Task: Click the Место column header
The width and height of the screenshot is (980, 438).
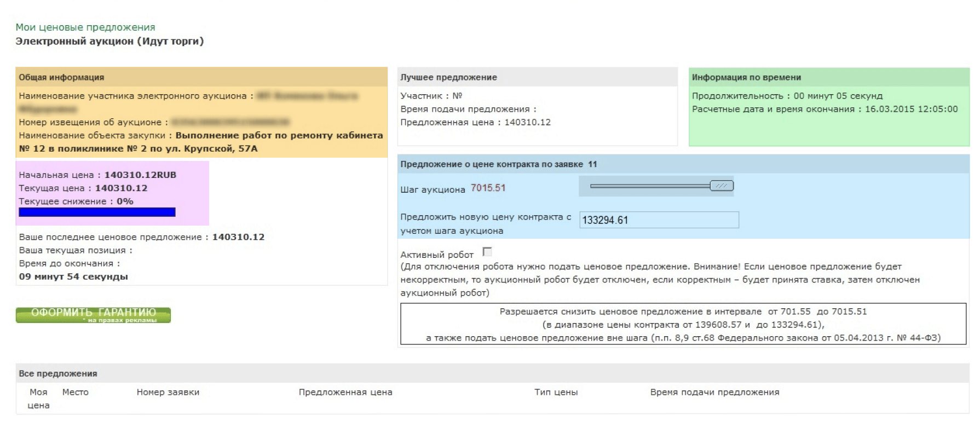Action: pos(75,392)
